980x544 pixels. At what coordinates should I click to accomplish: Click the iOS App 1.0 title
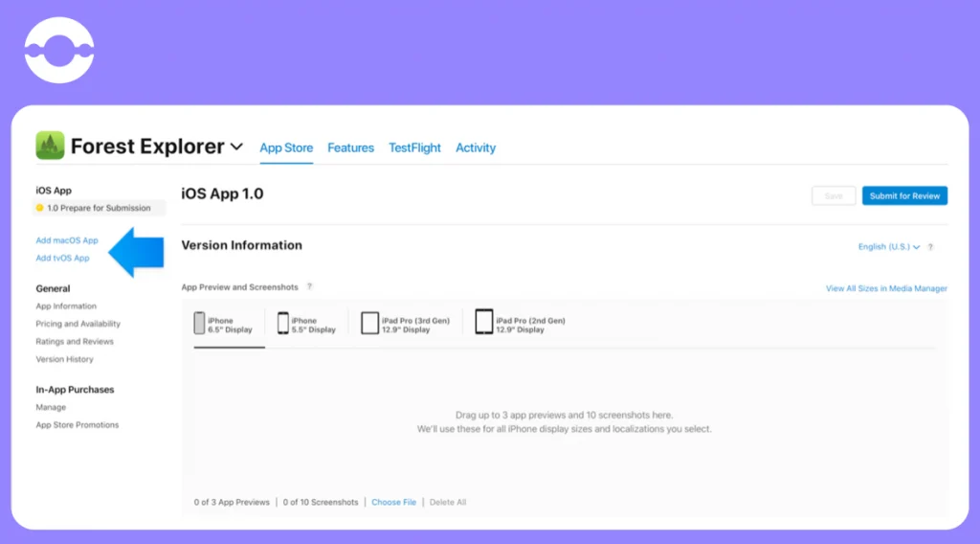pyautogui.click(x=222, y=193)
